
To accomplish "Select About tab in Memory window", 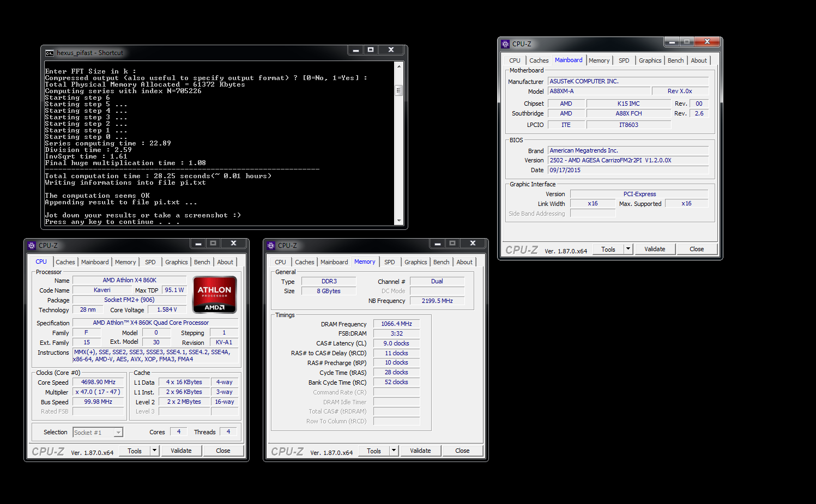I will [464, 262].
